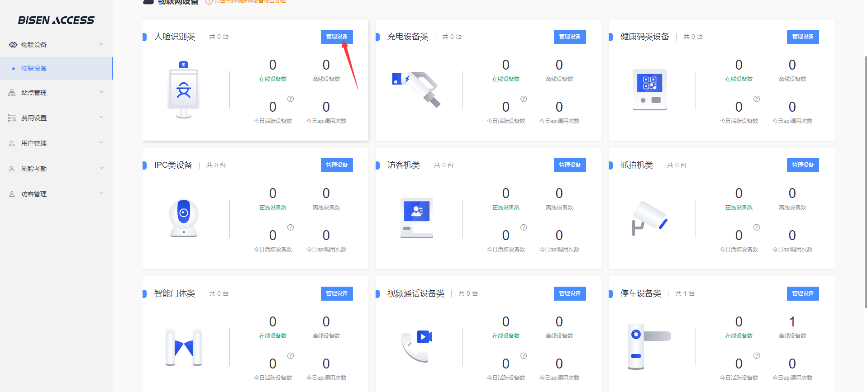The image size is (868, 392).
Task: Click help icon beside 人脸识别类 今日活跃设备数
Action: [x=291, y=99]
